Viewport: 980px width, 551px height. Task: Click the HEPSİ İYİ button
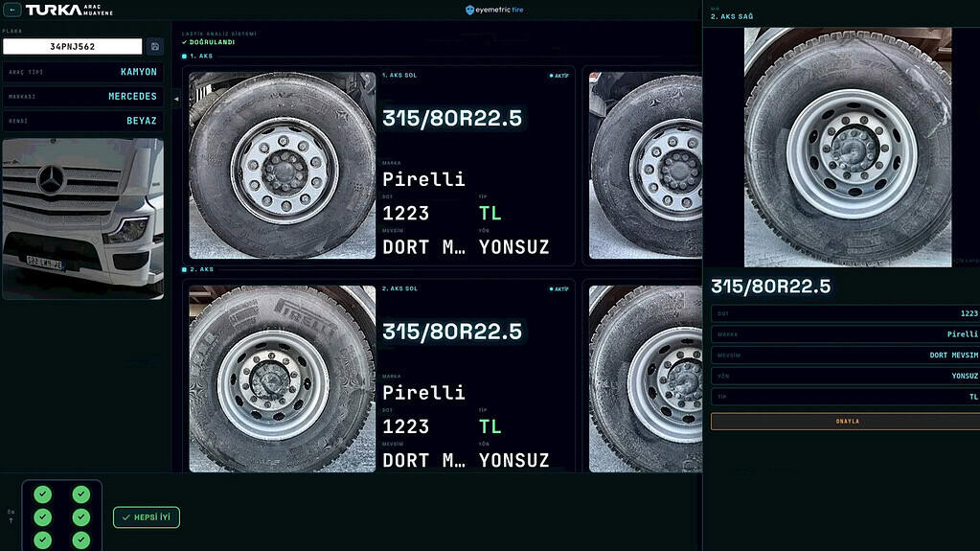click(147, 517)
